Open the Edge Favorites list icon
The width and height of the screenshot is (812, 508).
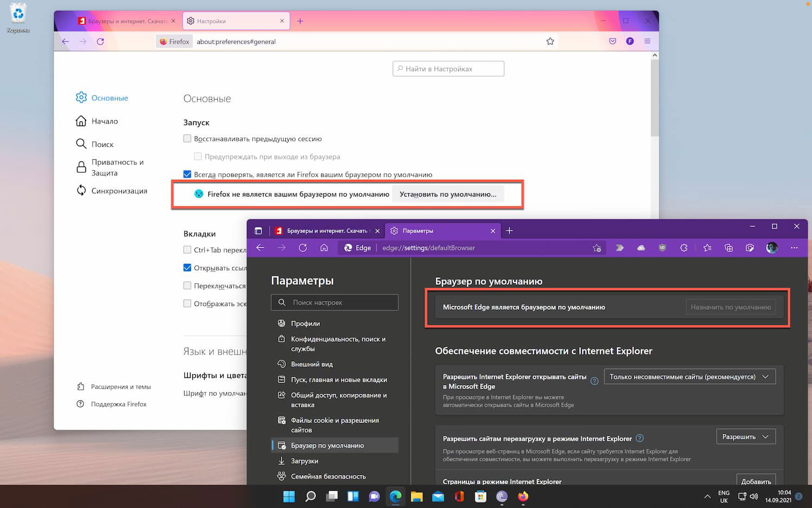(x=707, y=248)
